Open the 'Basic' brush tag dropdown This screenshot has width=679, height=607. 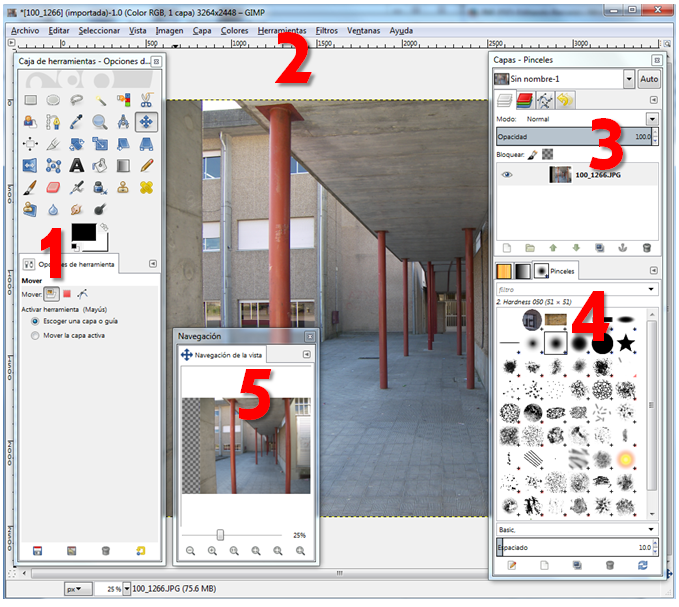pos(651,530)
